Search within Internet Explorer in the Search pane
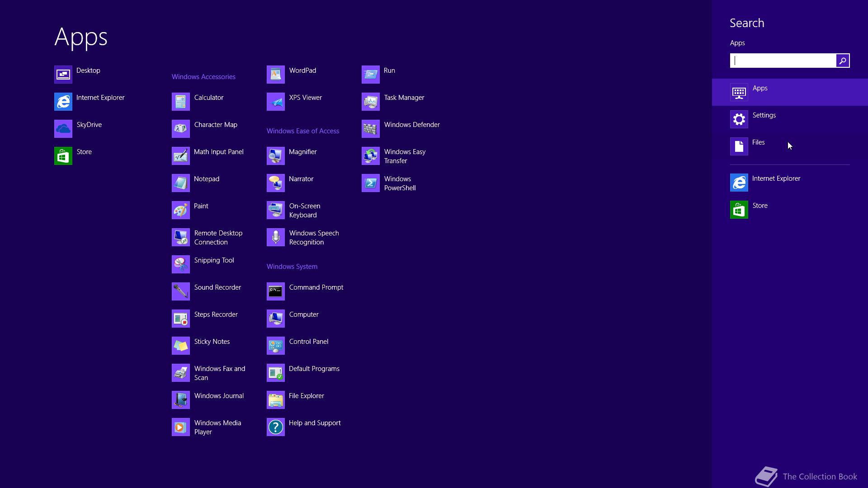 [x=790, y=183]
